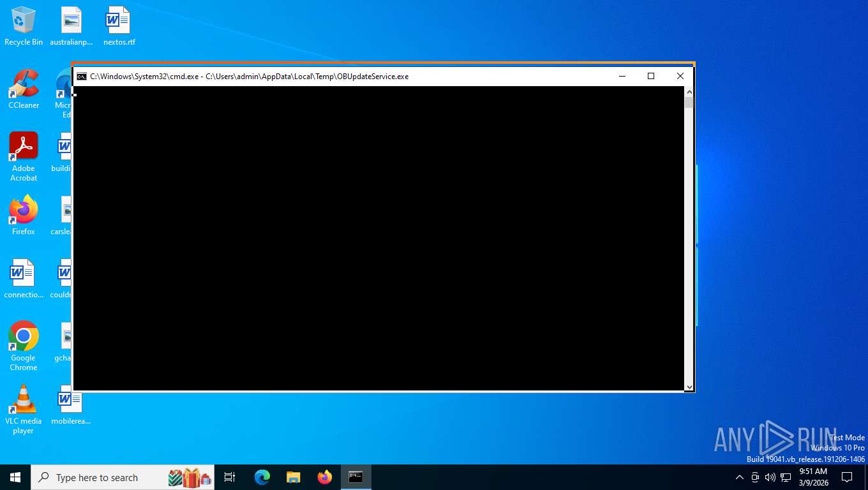Open the Windows Start menu

(x=15, y=477)
